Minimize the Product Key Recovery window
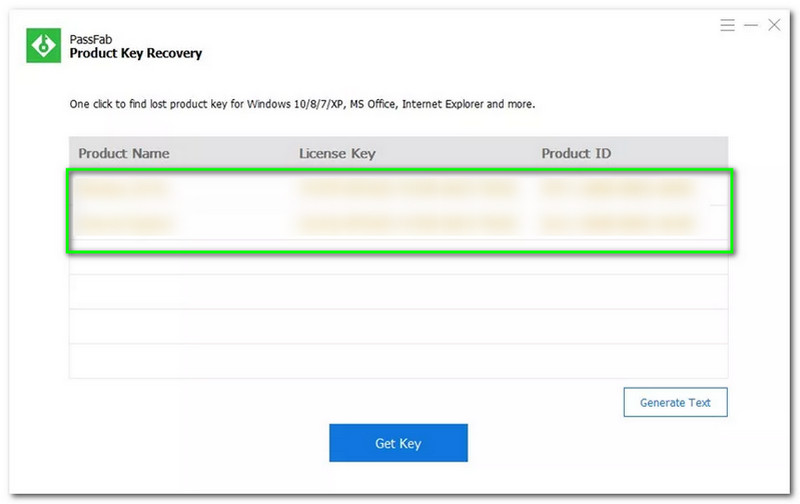 point(750,25)
